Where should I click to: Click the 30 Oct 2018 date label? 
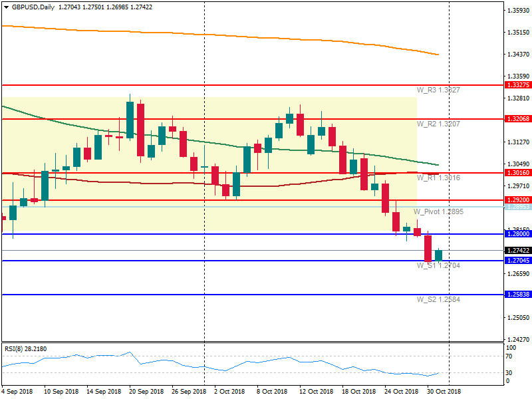click(x=444, y=392)
